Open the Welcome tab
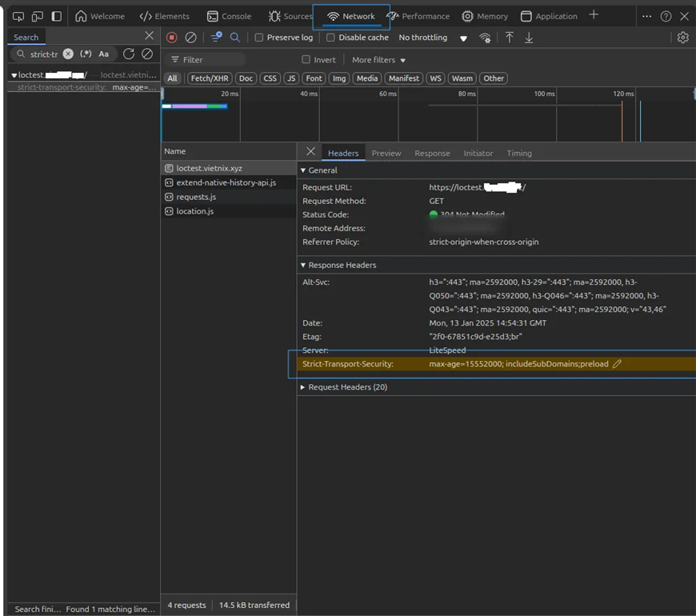 [x=100, y=17]
